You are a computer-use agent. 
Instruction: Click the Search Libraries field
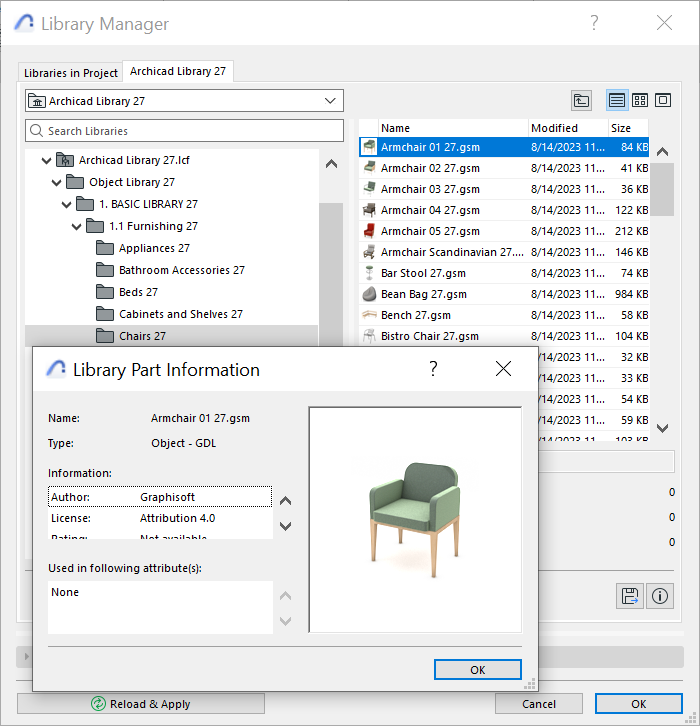(184, 131)
